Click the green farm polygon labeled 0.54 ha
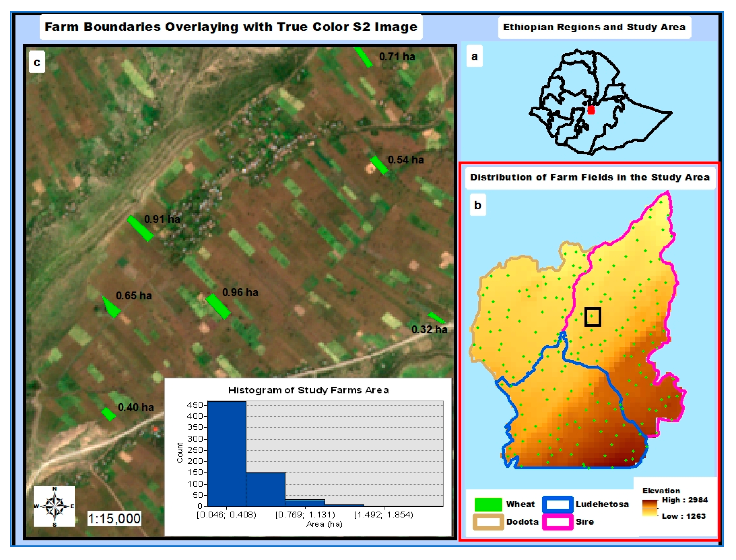The height and width of the screenshot is (560, 736). coord(379,165)
